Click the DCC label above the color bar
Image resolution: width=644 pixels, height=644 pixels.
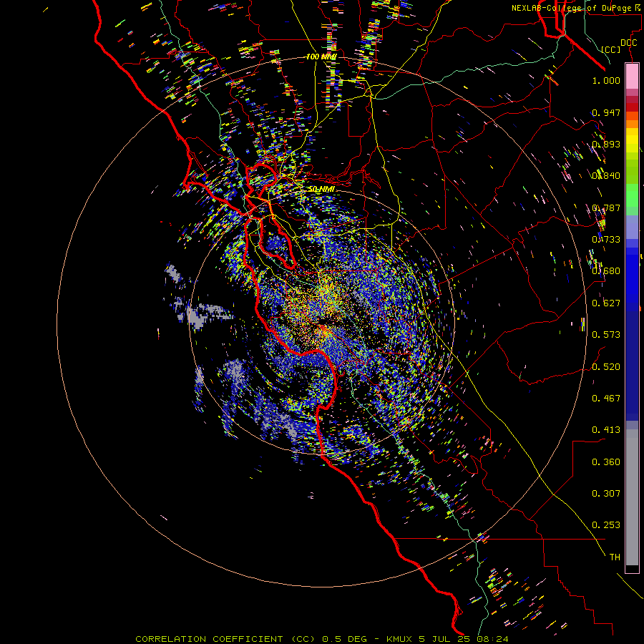[x=628, y=43]
